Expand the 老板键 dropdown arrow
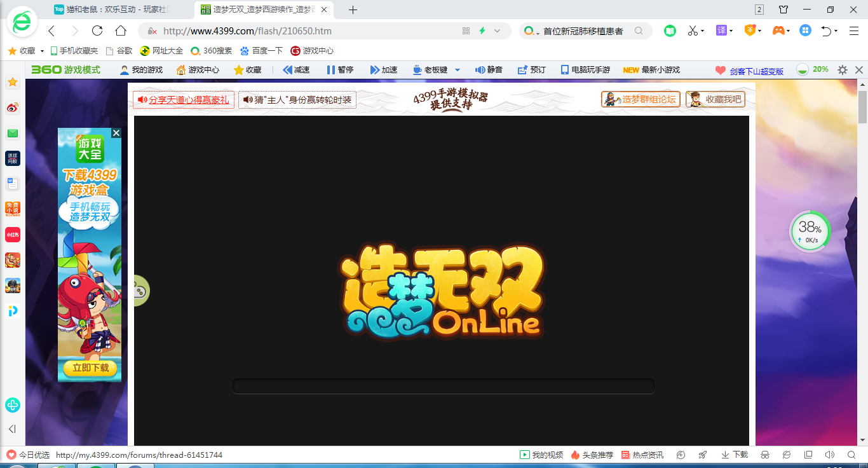Screen dimensions: 868x468 point(457,70)
